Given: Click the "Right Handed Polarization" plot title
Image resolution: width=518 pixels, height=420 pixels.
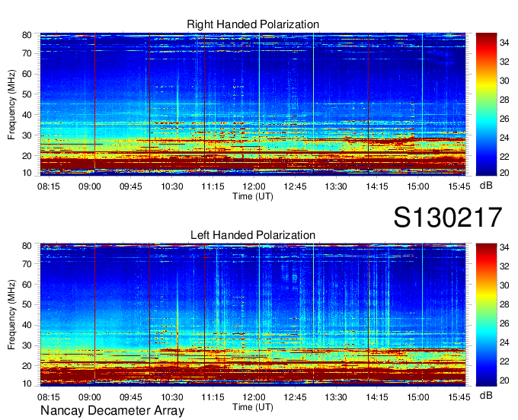Looking at the screenshot, I should [253, 24].
